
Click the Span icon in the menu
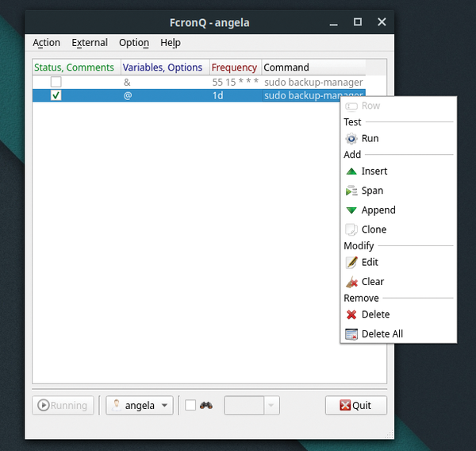(351, 191)
